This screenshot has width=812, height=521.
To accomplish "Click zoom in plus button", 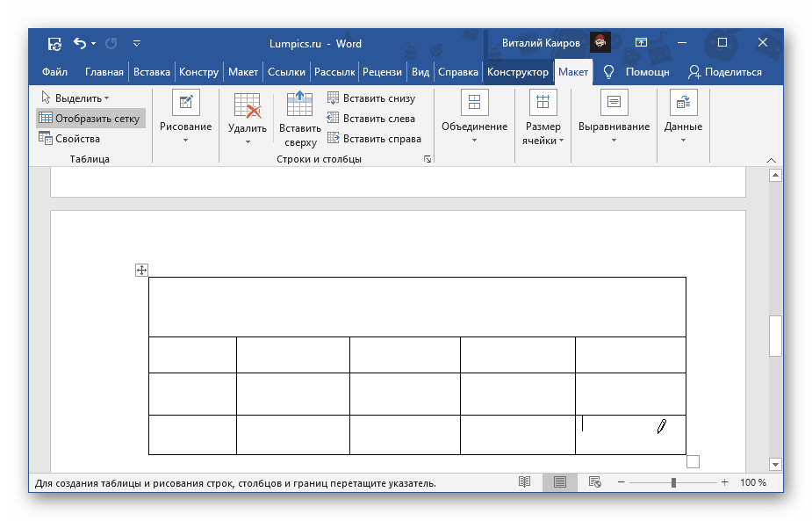I will point(724,482).
